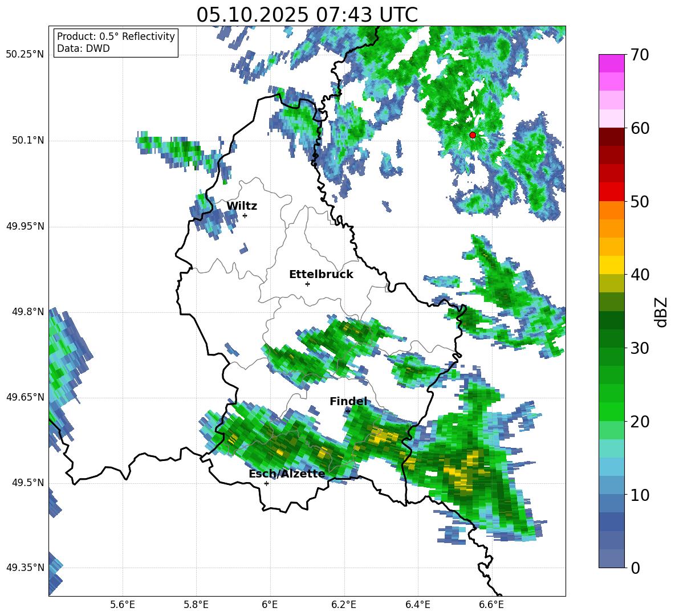Click the 60 tick on the colorbar
Screen dimensions: 675x616
640,128
